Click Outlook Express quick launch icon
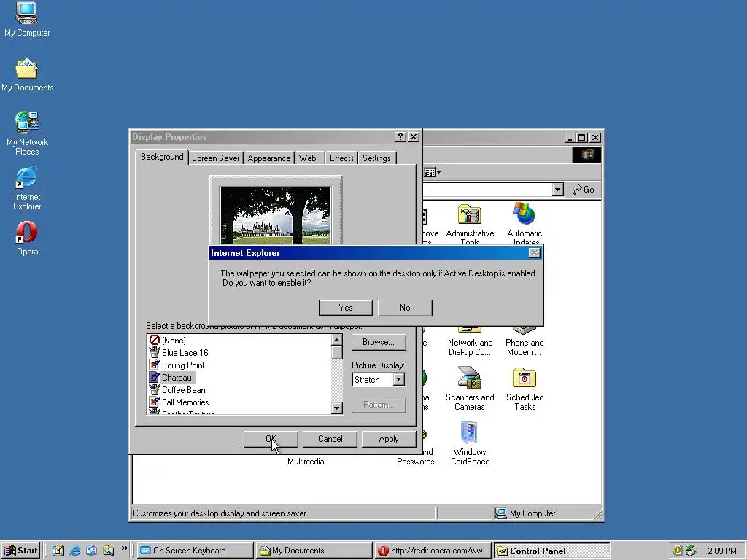 point(91,551)
